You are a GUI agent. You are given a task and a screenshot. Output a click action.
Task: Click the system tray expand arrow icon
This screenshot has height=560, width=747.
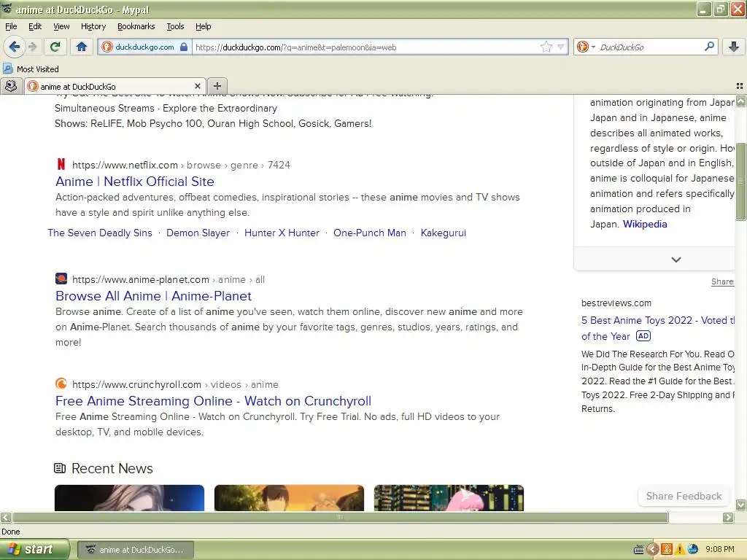[x=653, y=550]
